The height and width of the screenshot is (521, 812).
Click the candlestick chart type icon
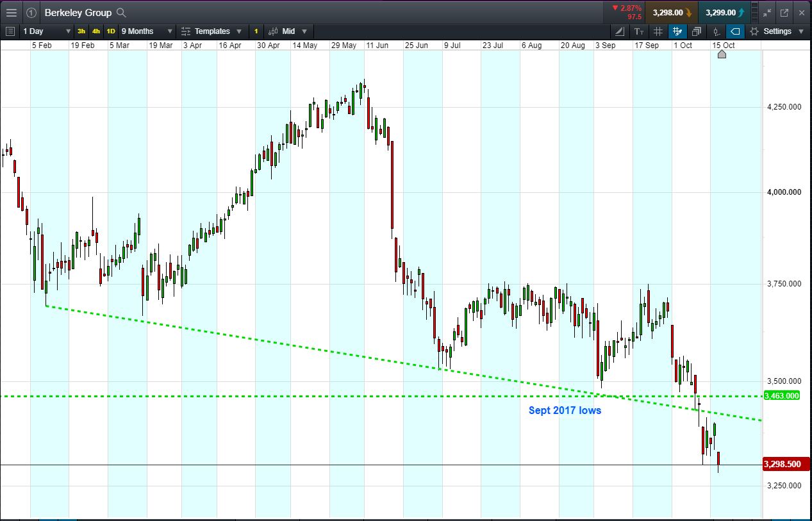pos(273,31)
